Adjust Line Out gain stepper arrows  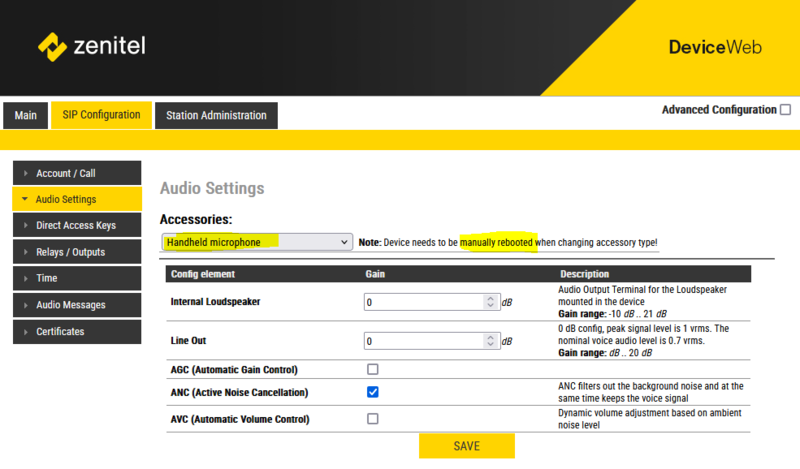[x=490, y=341]
